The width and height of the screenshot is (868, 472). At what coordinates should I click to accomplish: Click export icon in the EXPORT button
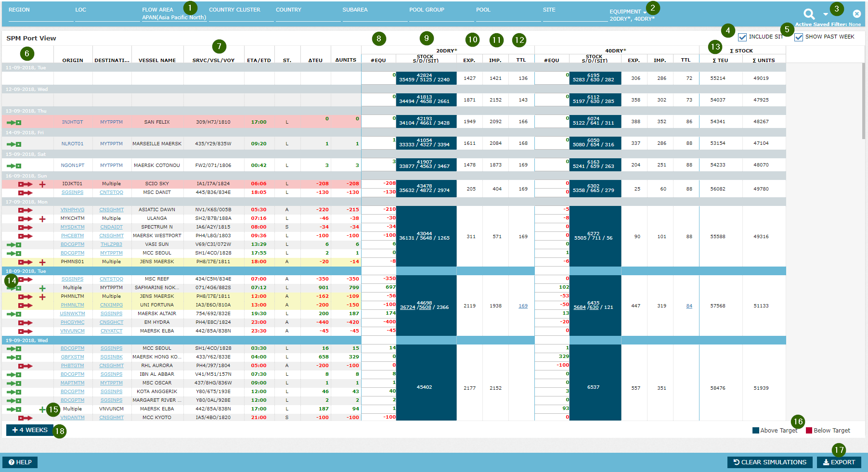(826, 462)
